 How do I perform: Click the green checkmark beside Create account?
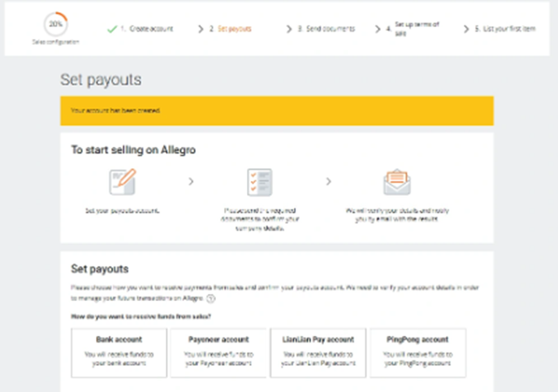click(x=112, y=29)
